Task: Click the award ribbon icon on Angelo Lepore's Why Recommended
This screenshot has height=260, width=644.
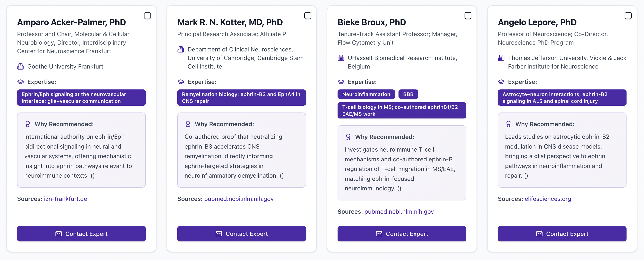Action: [x=509, y=124]
